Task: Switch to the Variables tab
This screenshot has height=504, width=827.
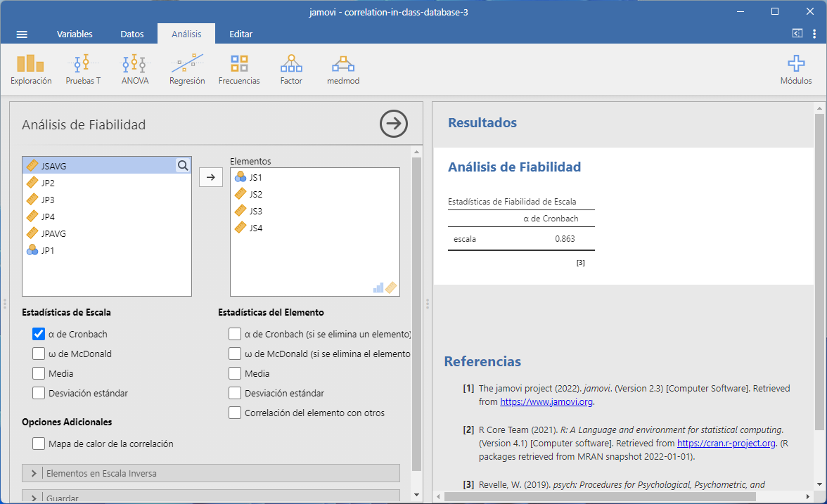Action: pyautogui.click(x=75, y=34)
